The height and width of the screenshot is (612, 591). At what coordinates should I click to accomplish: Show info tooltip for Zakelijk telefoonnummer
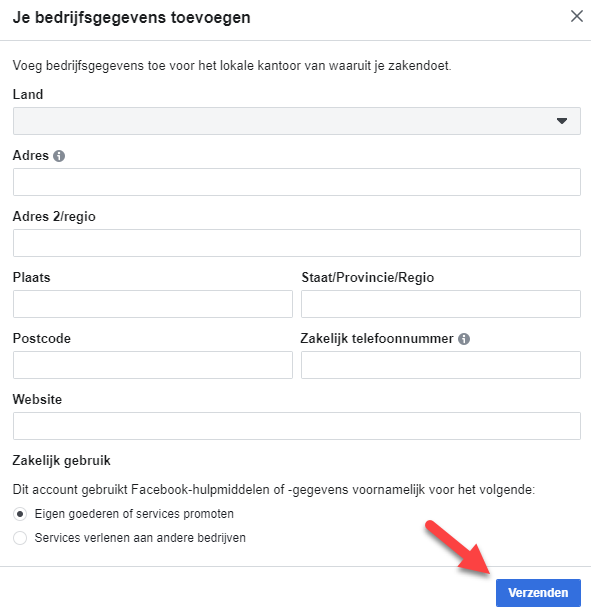tap(464, 339)
